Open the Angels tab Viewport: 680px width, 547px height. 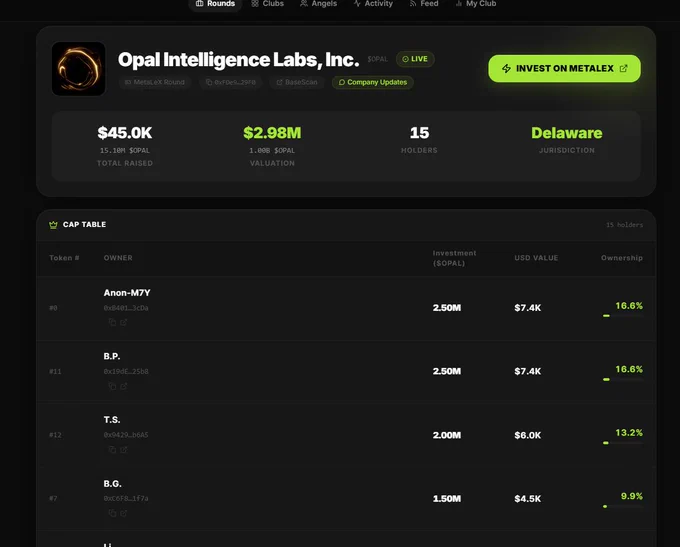tap(319, 4)
